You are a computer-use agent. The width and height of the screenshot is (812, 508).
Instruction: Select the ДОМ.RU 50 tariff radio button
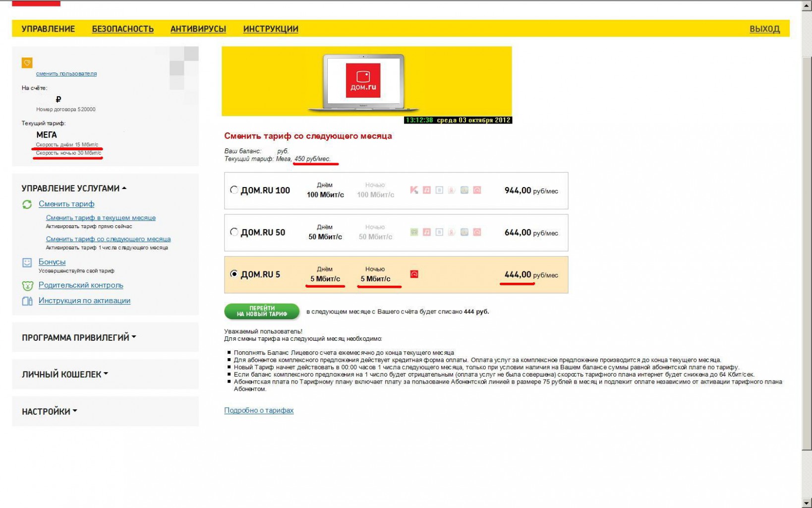point(234,232)
